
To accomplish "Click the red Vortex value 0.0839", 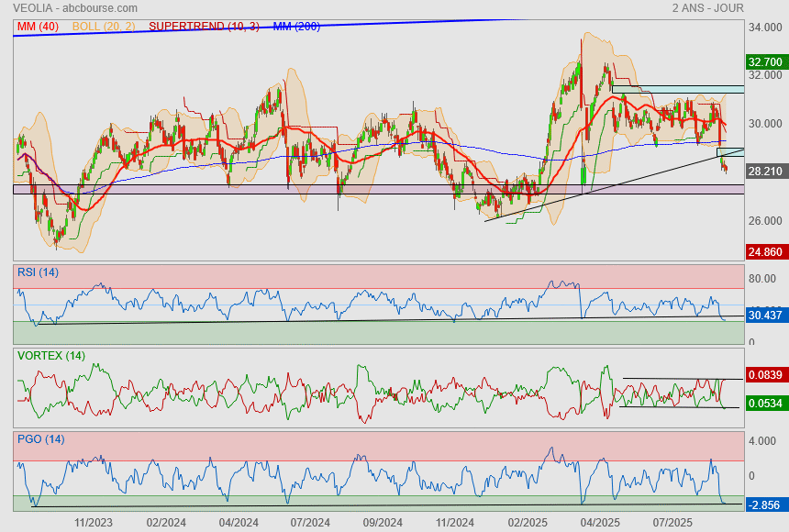I will [765, 375].
